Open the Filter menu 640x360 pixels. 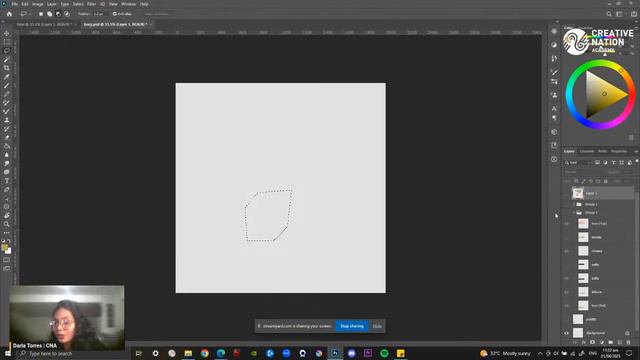(91, 4)
